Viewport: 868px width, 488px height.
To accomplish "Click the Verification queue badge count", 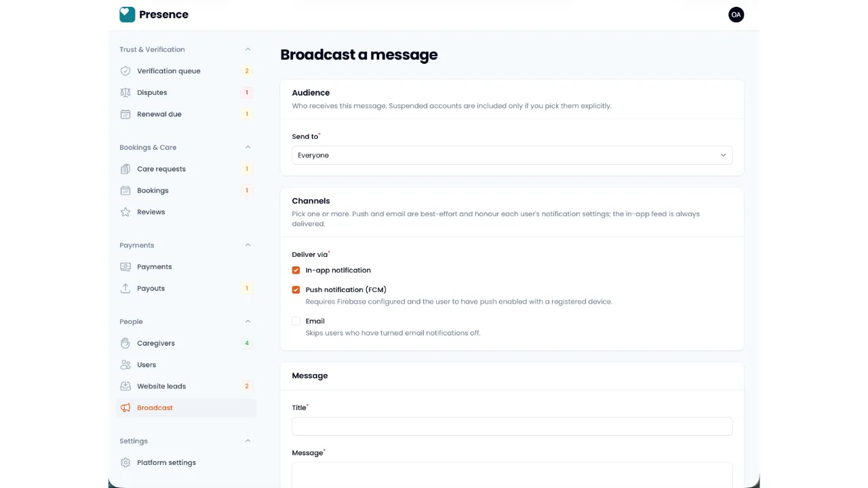I will coord(247,71).
